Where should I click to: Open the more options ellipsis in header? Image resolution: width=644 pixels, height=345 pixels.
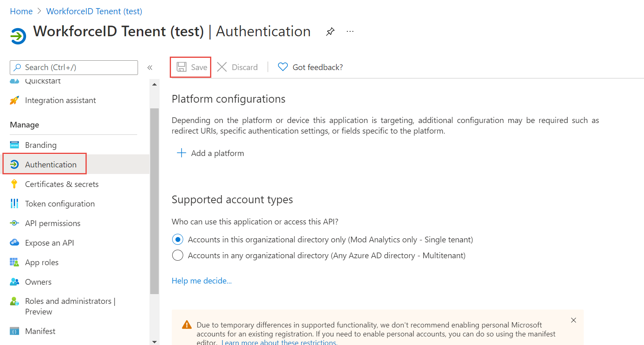coord(350,31)
